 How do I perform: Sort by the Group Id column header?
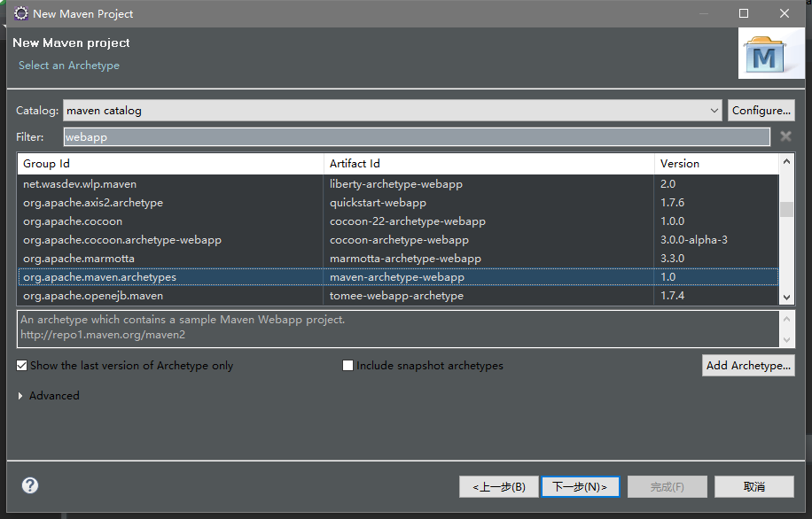pos(170,164)
